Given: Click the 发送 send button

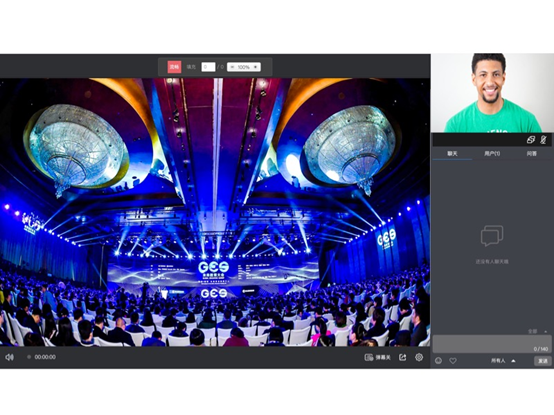Looking at the screenshot, I should [542, 361].
